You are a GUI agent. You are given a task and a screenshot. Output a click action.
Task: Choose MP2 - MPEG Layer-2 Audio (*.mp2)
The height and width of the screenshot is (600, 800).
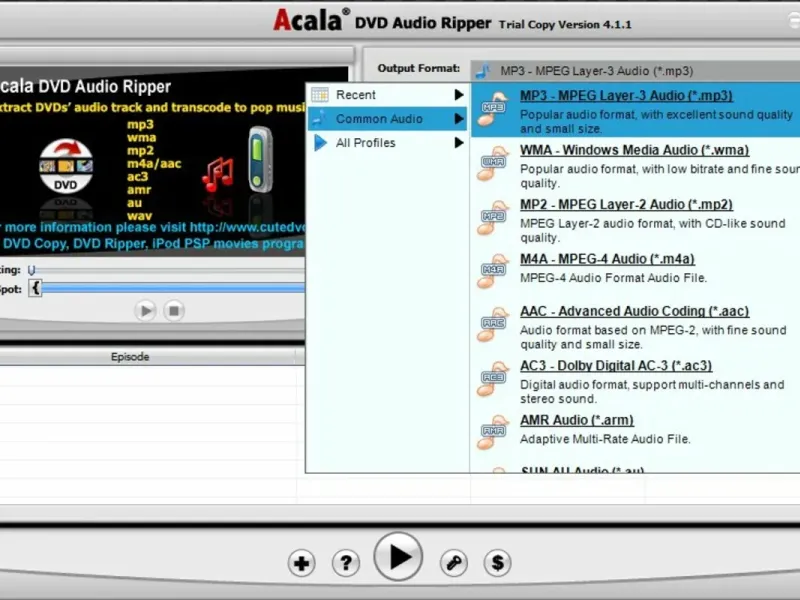626,205
